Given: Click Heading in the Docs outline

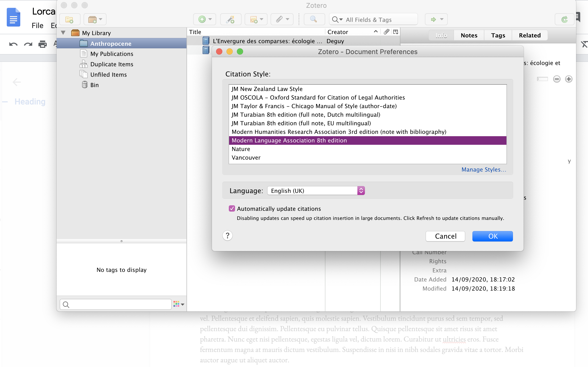Looking at the screenshot, I should point(30,101).
